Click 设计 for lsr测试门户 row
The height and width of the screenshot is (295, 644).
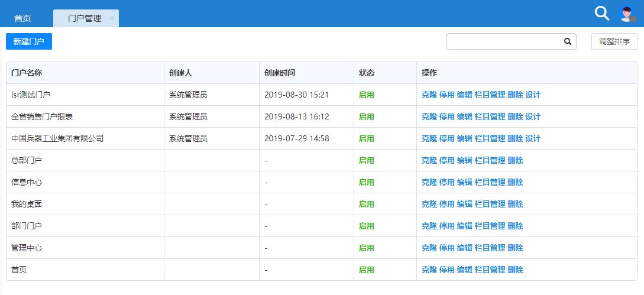tap(533, 95)
